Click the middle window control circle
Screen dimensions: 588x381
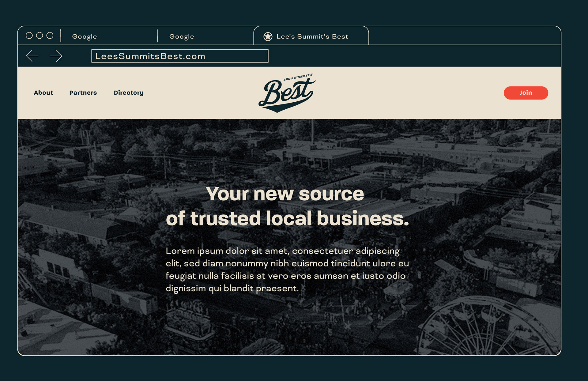click(x=40, y=36)
